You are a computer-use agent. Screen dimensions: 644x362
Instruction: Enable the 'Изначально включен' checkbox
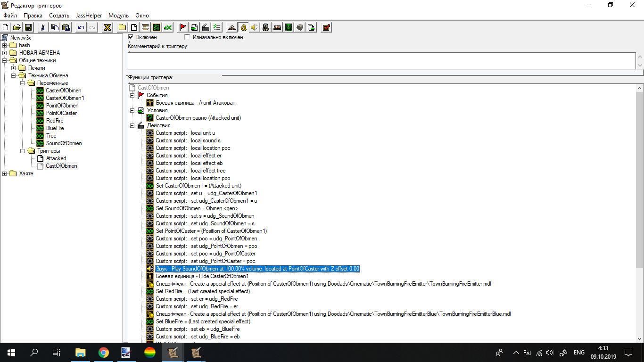click(x=188, y=37)
